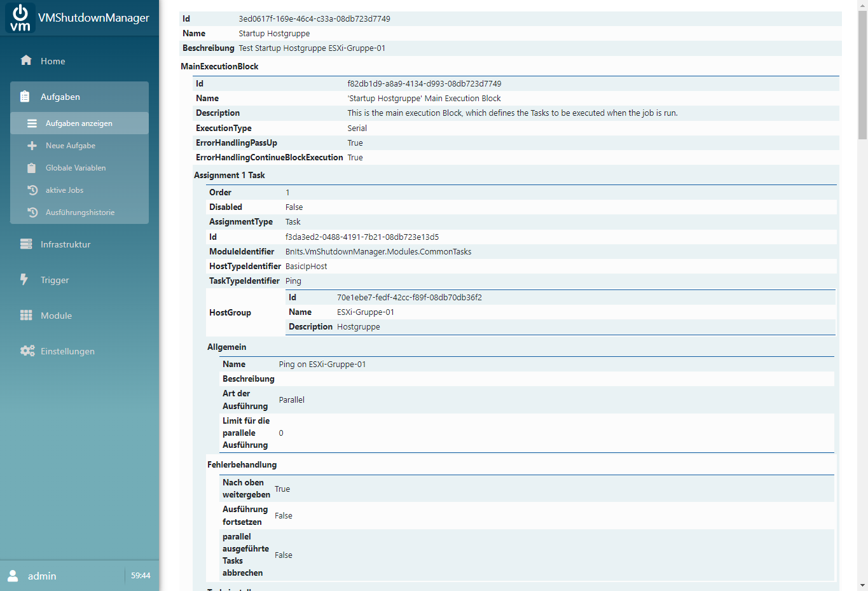Click Art der Ausführung value Parallel
Image resolution: width=868 pixels, height=591 pixels.
pyautogui.click(x=292, y=400)
